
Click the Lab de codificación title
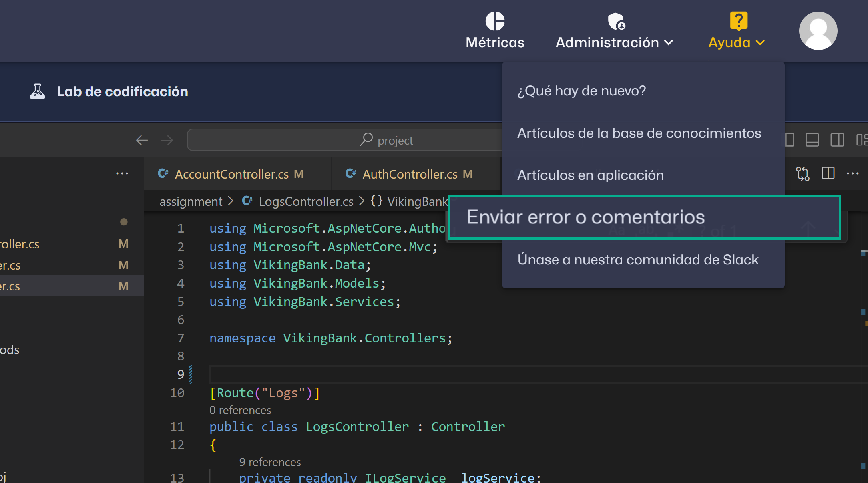[x=123, y=91]
